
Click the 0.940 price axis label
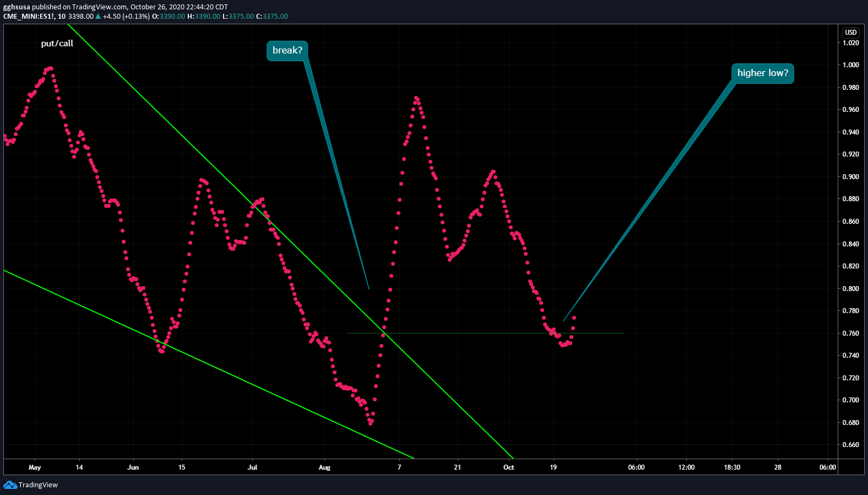(851, 132)
